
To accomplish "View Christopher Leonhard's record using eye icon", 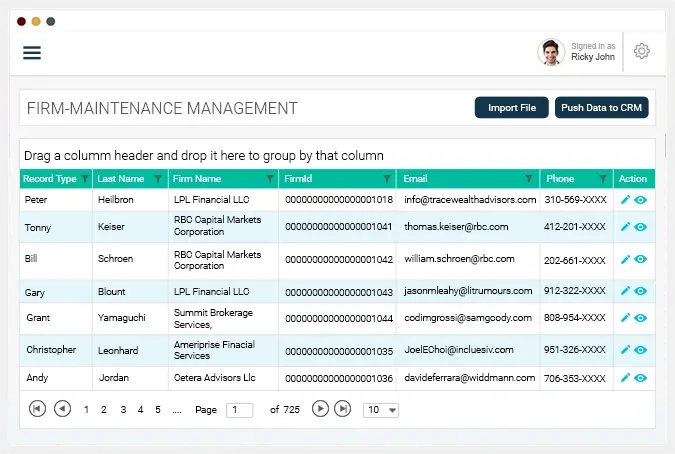I will (641, 350).
